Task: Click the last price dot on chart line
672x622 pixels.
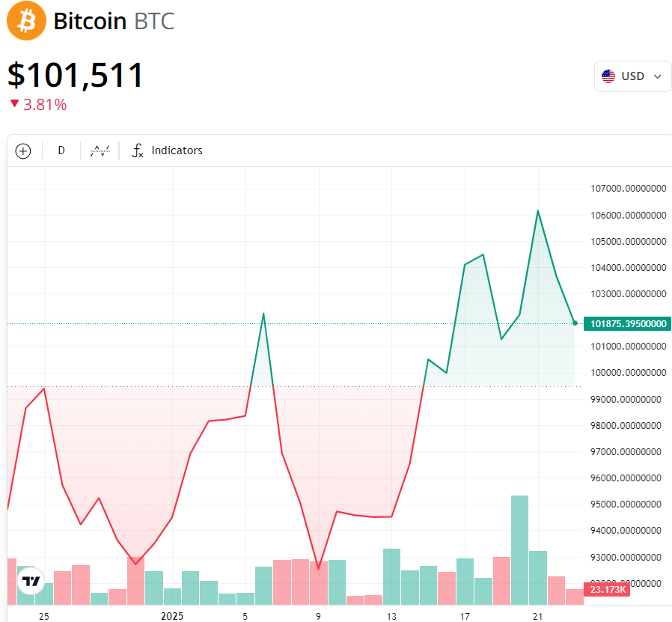Action: coord(575,323)
